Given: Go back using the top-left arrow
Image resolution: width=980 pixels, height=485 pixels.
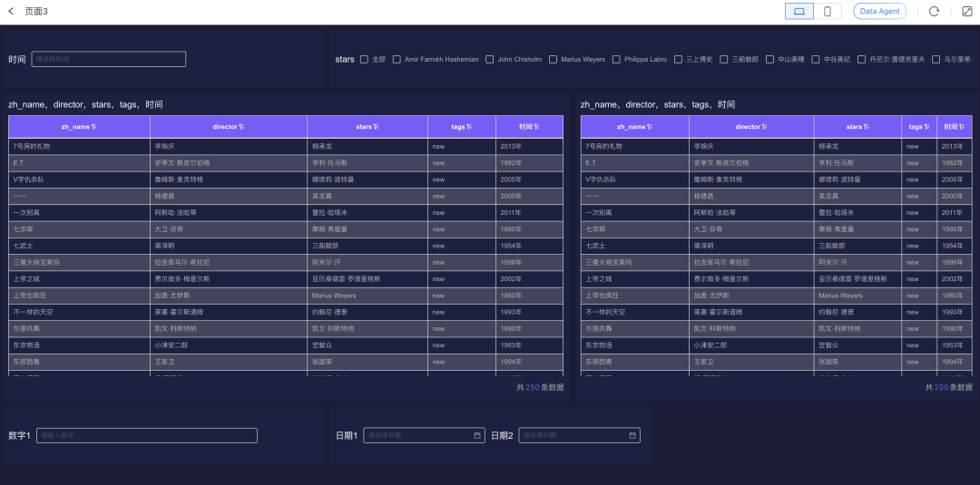Looking at the screenshot, I should 11,11.
